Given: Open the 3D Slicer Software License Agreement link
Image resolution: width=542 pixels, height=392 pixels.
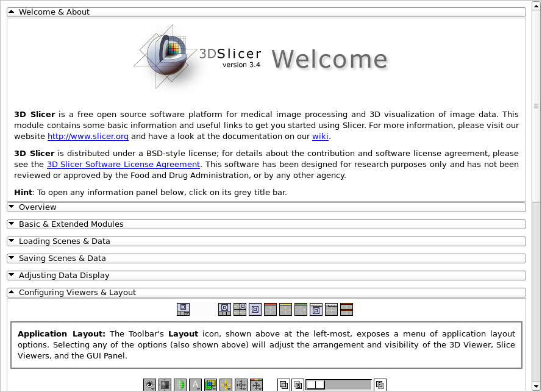Looking at the screenshot, I should (x=123, y=165).
